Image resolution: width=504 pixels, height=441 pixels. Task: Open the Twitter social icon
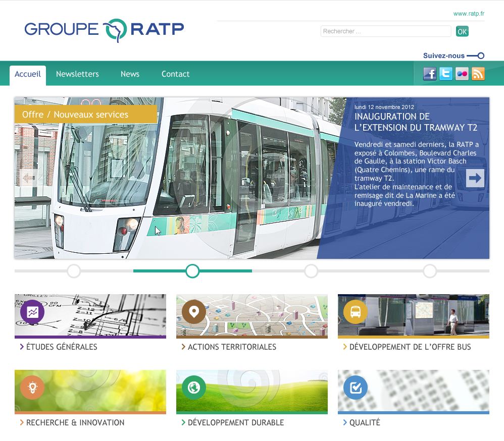(x=446, y=74)
